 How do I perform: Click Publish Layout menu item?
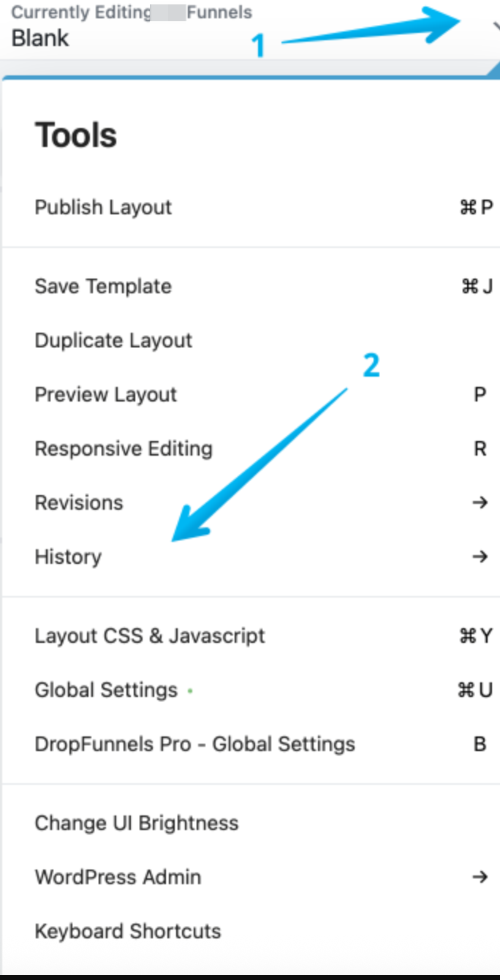click(103, 208)
